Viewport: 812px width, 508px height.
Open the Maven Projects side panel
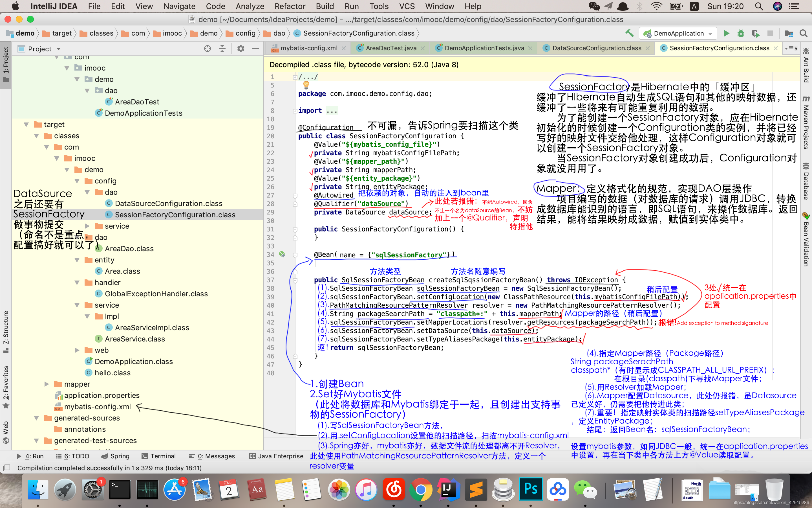tap(806, 123)
